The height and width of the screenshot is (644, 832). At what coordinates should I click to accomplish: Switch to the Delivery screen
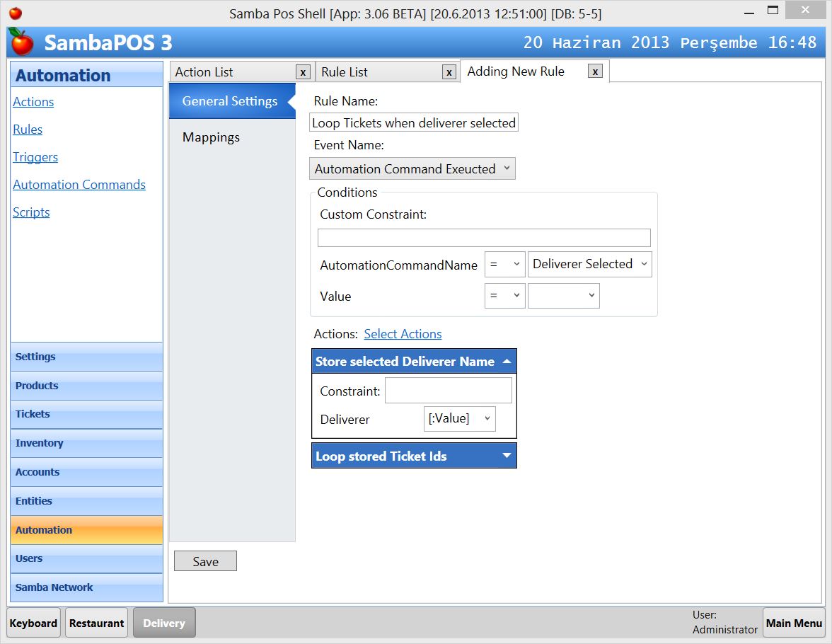[x=163, y=623]
